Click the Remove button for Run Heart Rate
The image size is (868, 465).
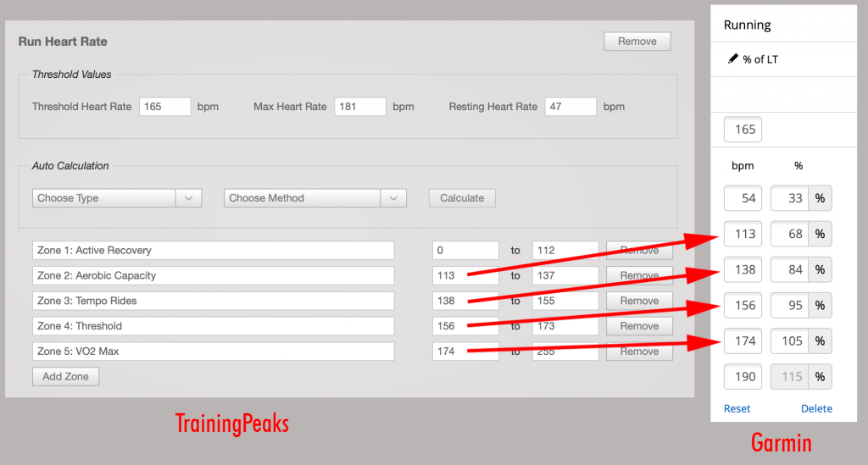click(x=637, y=42)
